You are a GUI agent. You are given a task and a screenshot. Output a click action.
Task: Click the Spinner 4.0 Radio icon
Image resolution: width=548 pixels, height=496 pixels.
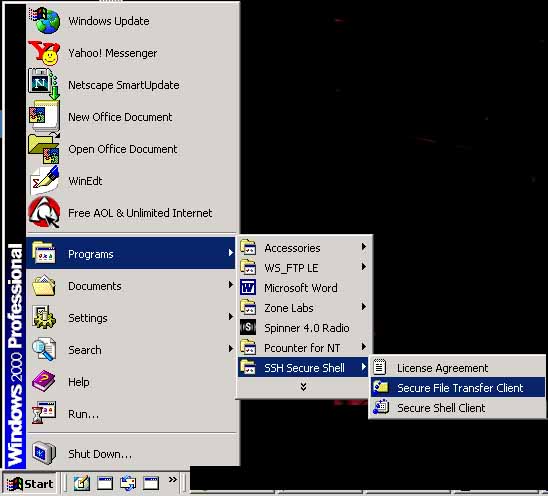248,327
